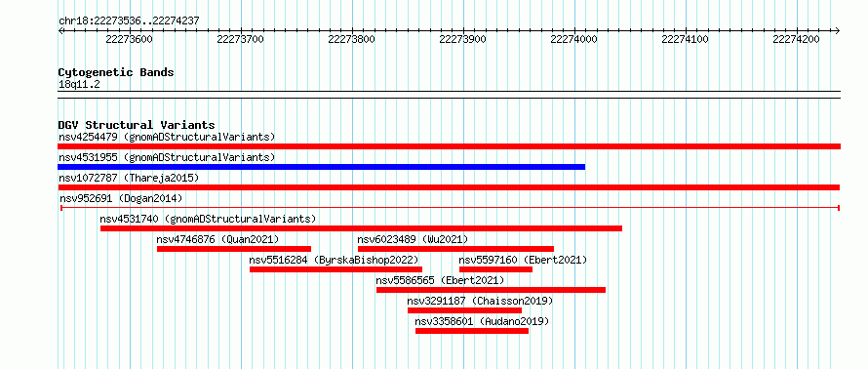
Task: Click ruler position 22273900
Action: (x=463, y=39)
